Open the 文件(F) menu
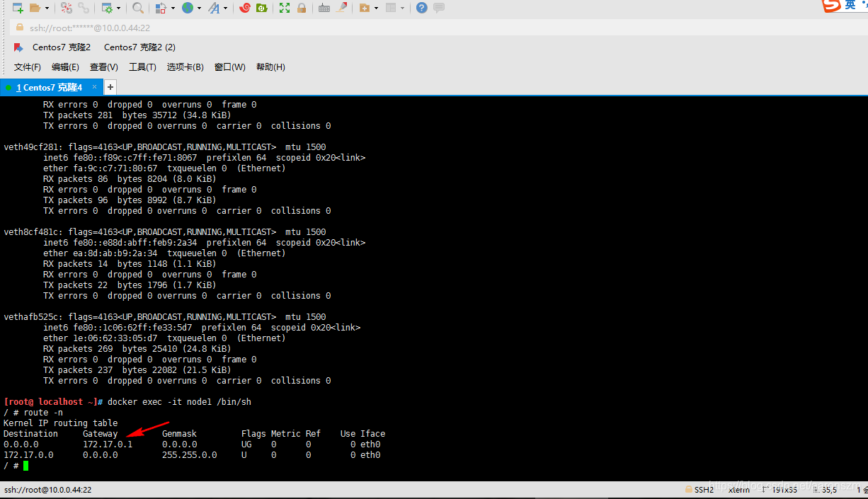 [x=28, y=67]
